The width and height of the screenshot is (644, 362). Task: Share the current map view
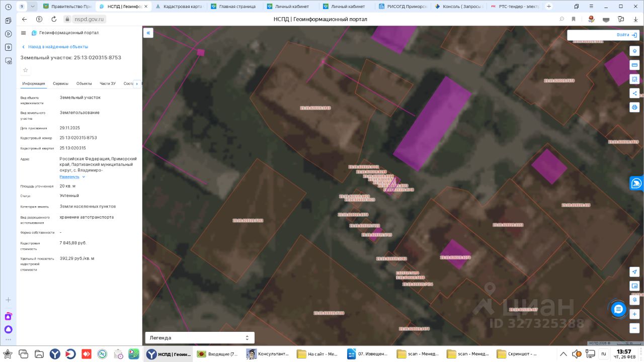click(x=634, y=94)
